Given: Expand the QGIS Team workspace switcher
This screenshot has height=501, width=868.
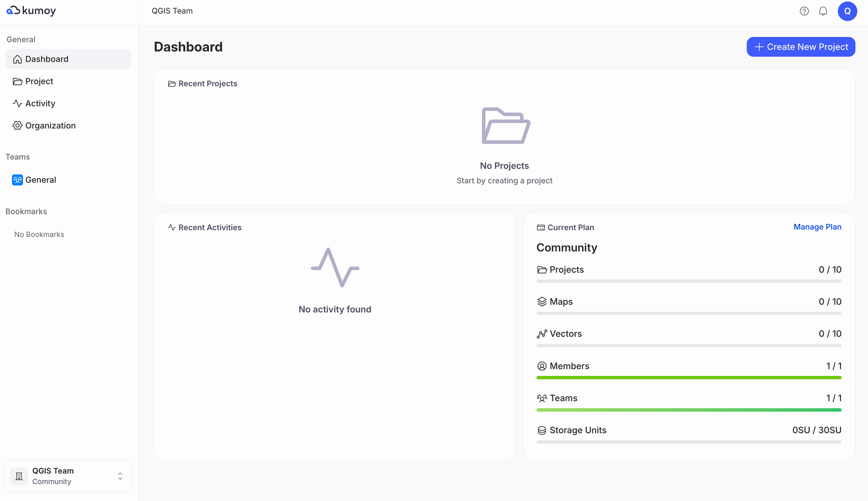Looking at the screenshot, I should point(120,476).
